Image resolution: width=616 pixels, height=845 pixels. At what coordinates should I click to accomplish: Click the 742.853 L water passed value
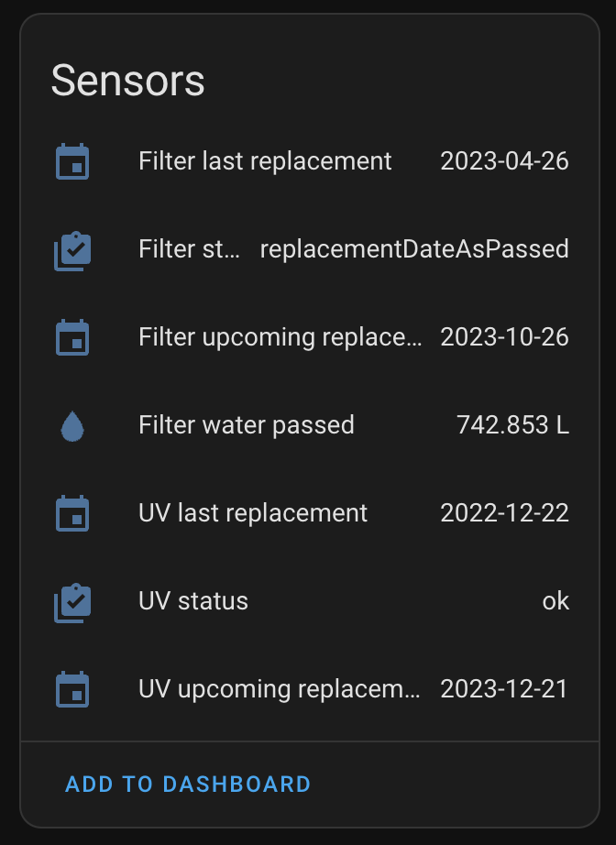coord(512,424)
